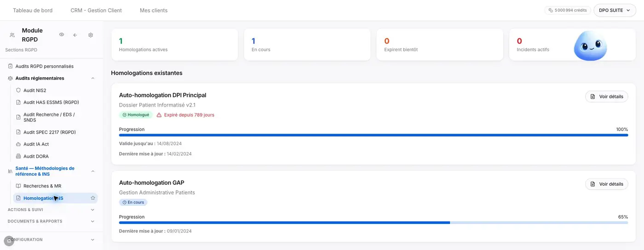
Task: Click the back arrow icon in sidebar header
Action: click(x=75, y=35)
